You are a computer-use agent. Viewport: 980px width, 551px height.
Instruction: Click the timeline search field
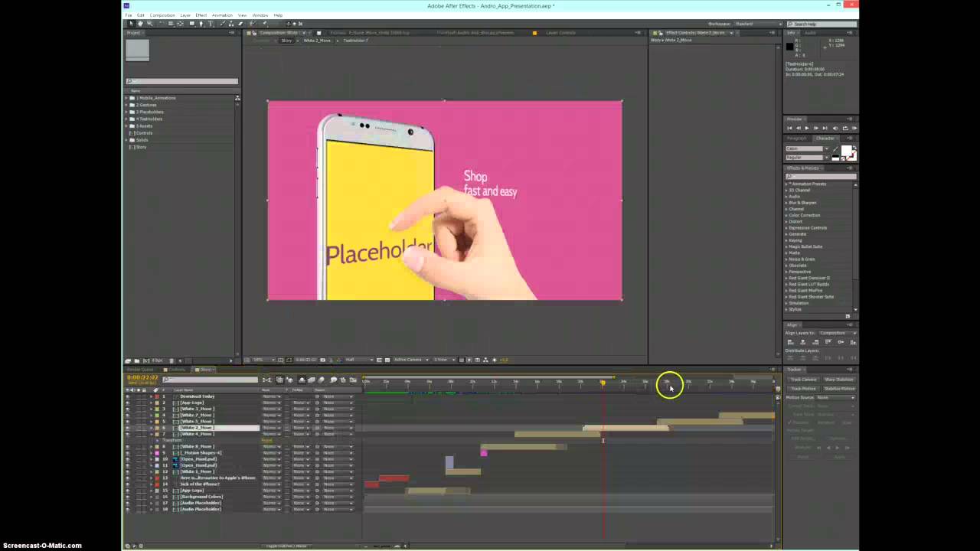click(x=210, y=380)
